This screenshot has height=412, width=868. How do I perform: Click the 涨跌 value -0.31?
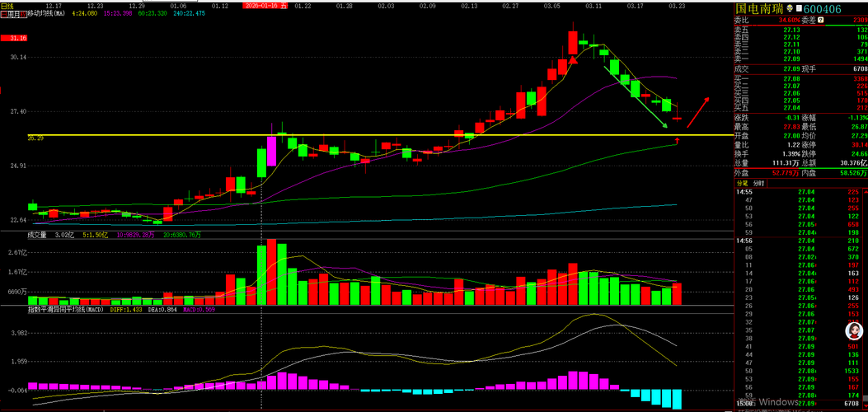[791, 118]
